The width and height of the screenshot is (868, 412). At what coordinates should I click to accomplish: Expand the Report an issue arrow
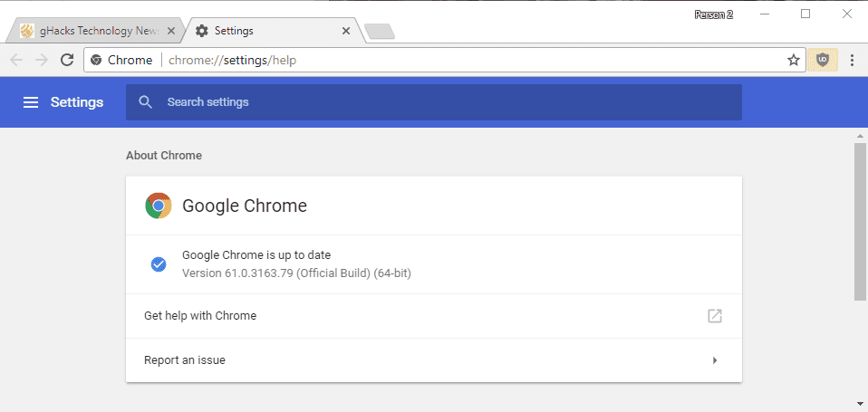[x=715, y=360]
